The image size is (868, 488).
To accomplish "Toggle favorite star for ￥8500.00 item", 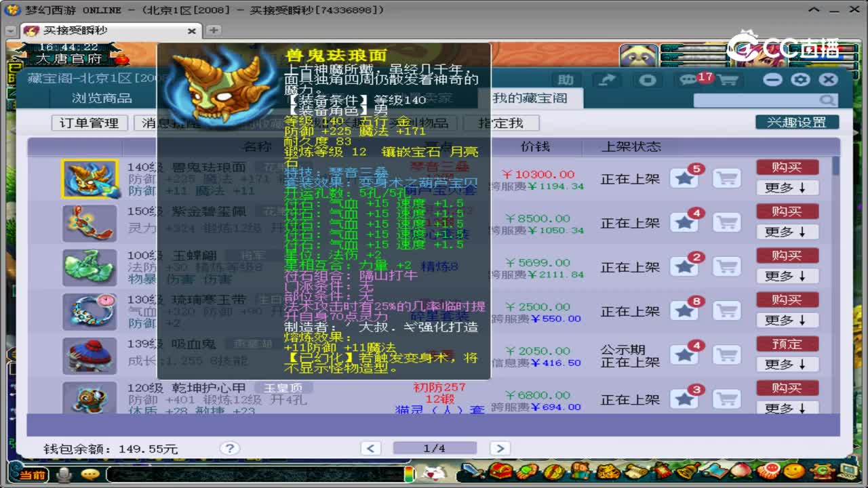I will 684,223.
